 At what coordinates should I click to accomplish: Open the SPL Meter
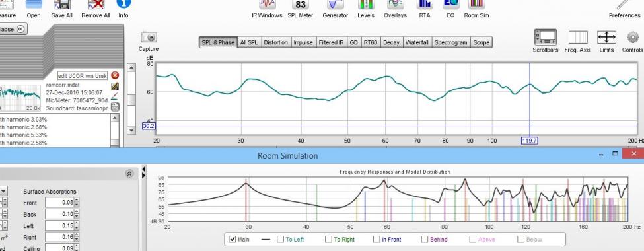pos(301,5)
